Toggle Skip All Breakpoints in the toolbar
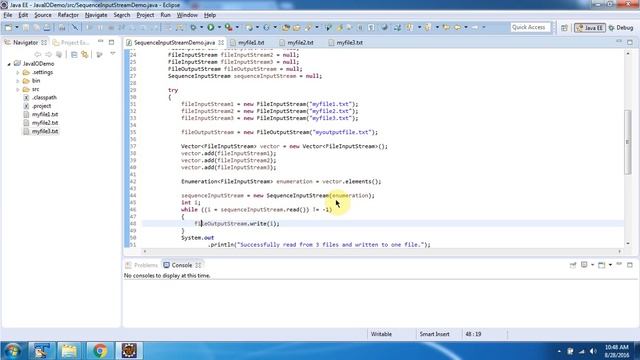Image resolution: width=640 pixels, height=360 pixels. (x=75, y=27)
